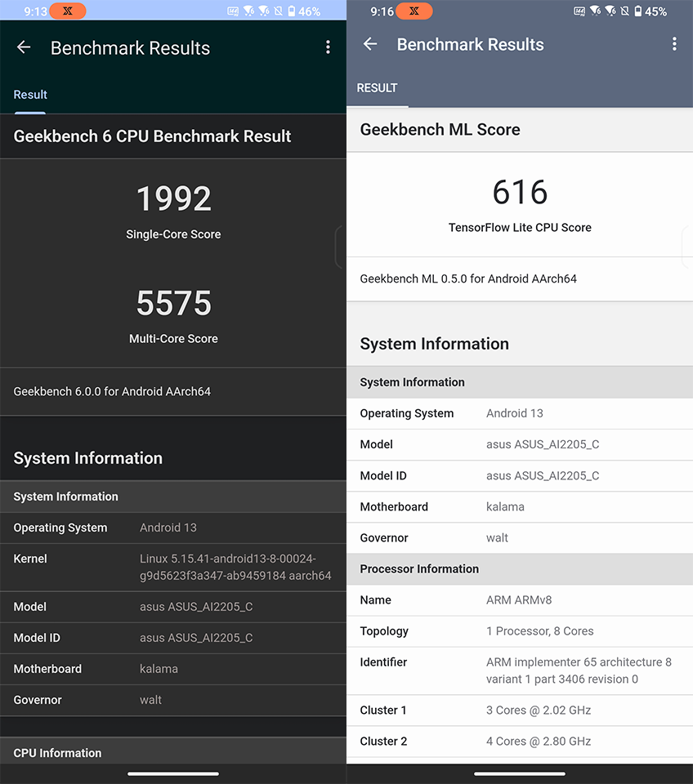Tap Model row on left screen
The image size is (693, 784).
click(173, 607)
